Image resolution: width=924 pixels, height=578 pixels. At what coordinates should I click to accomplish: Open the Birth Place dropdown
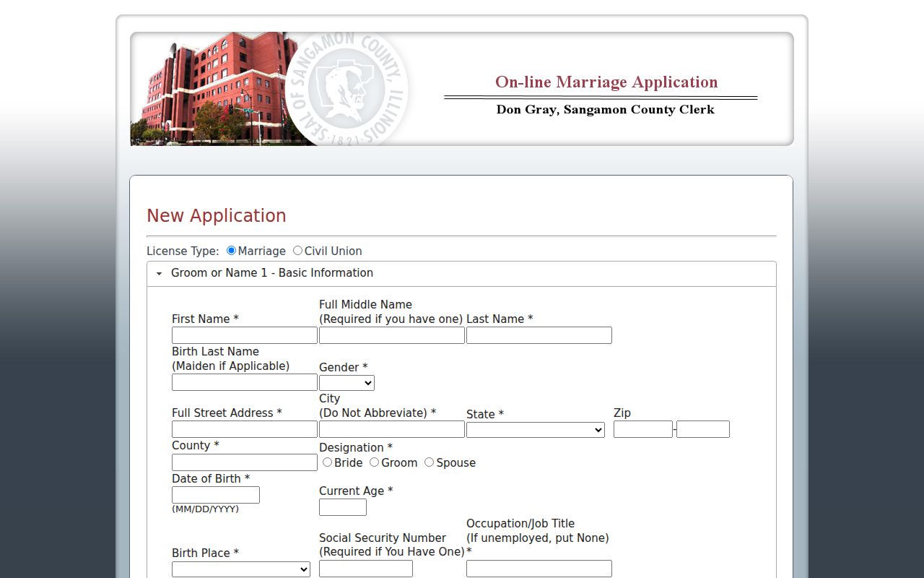pos(241,569)
